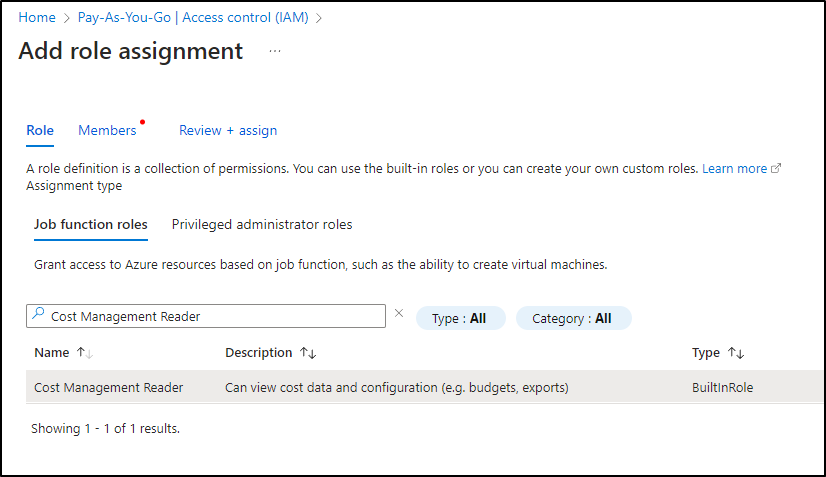The width and height of the screenshot is (826, 477).
Task: Open the ellipsis more options menu
Action: click(274, 52)
